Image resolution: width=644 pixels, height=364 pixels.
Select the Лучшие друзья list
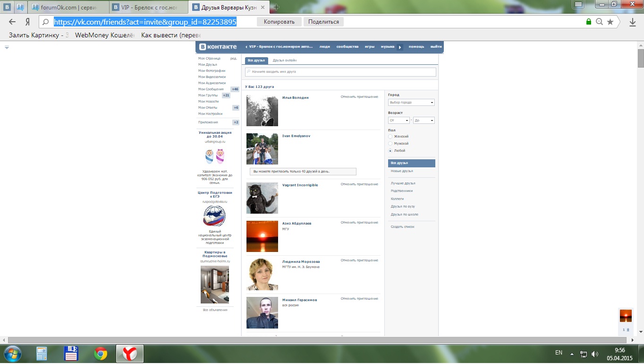click(403, 183)
